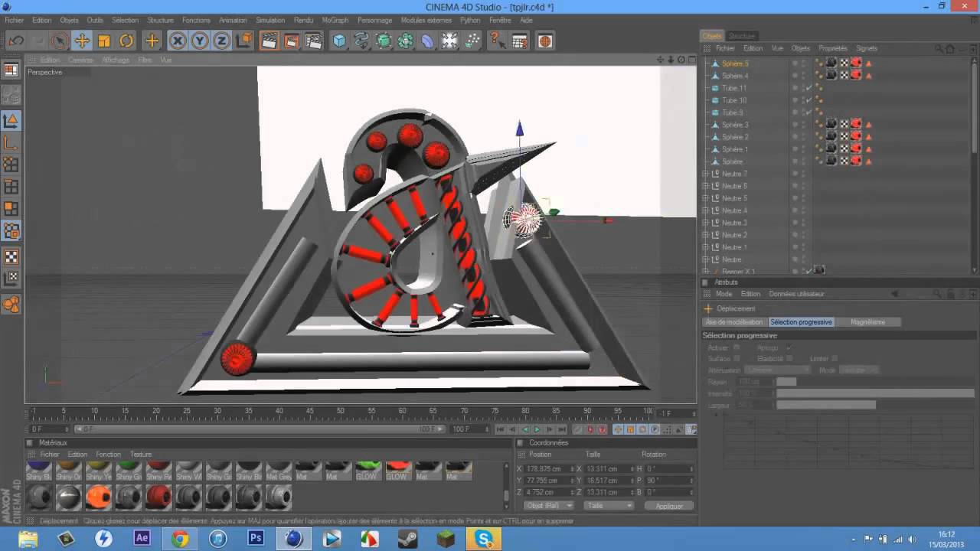This screenshot has height=551, width=980.
Task: Click the Skype icon in taskbar
Action: (484, 539)
